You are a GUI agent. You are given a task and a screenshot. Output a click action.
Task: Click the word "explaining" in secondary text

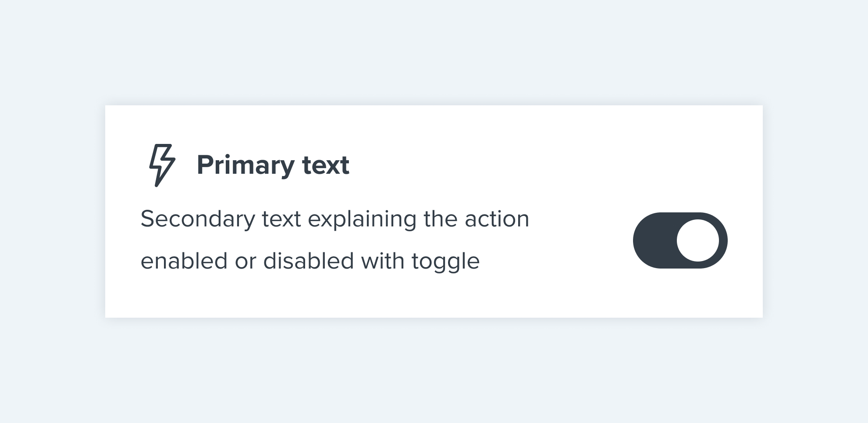(362, 220)
